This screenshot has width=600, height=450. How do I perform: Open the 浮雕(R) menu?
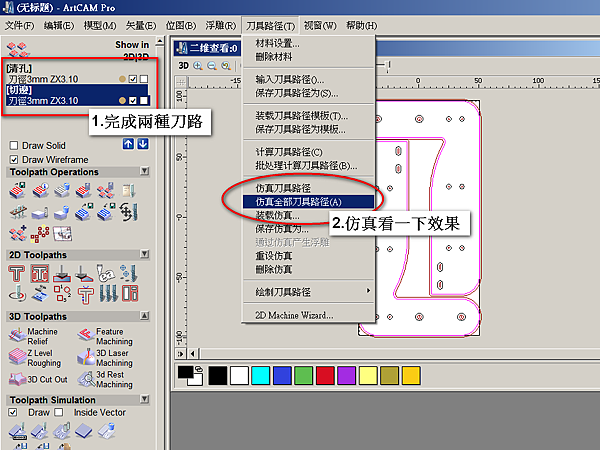click(221, 26)
